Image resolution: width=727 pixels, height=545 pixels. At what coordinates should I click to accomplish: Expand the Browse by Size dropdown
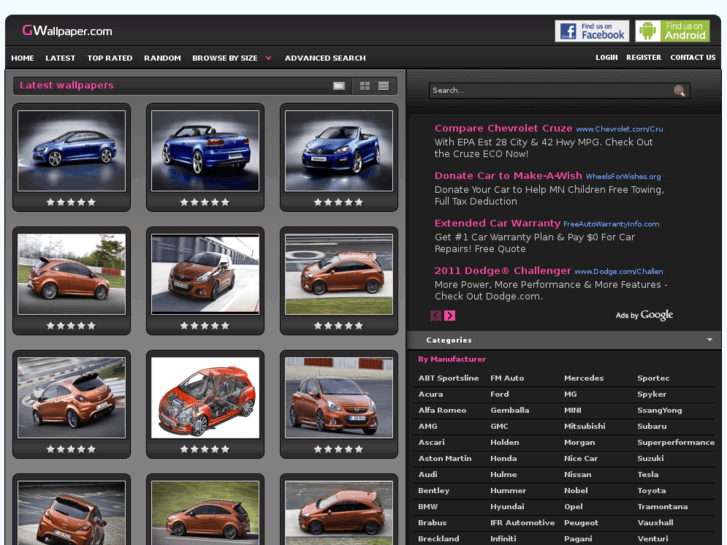[x=268, y=58]
